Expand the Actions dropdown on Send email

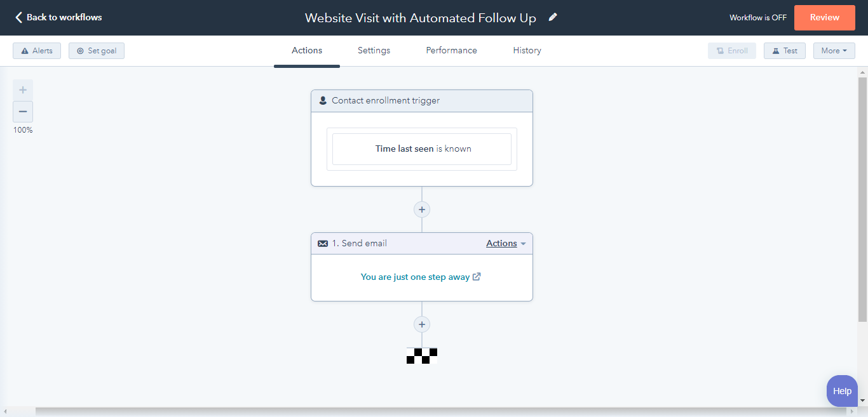click(x=506, y=243)
